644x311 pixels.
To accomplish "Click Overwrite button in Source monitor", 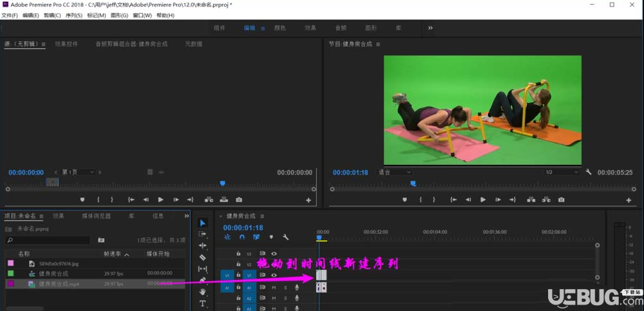I will tap(223, 200).
